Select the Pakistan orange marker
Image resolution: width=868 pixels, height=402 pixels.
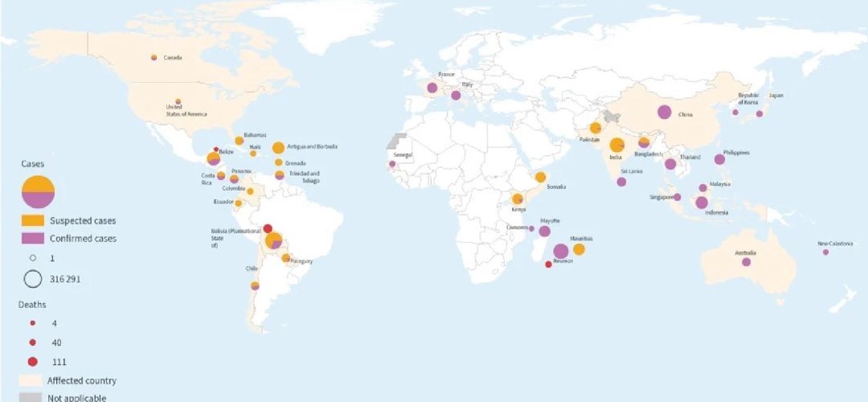tap(595, 128)
